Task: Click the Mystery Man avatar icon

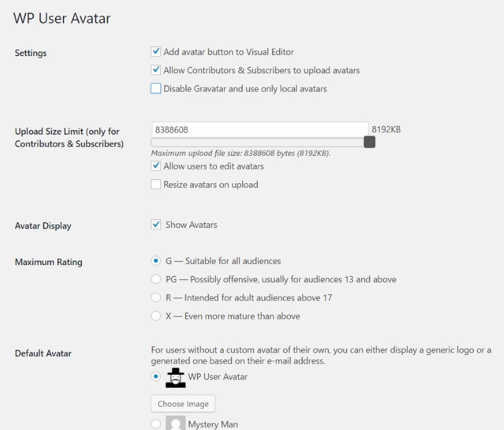Action: pos(175,424)
